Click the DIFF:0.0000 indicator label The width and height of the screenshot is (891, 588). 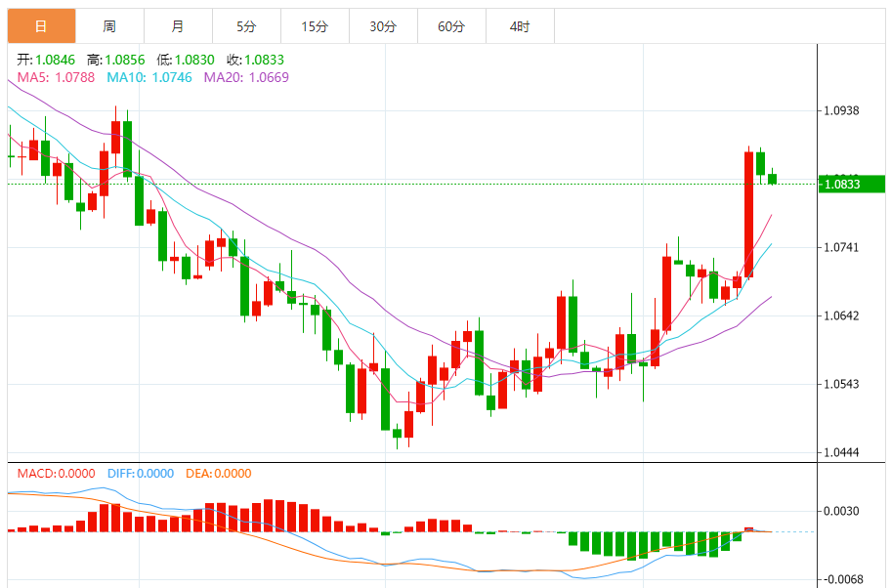141,474
